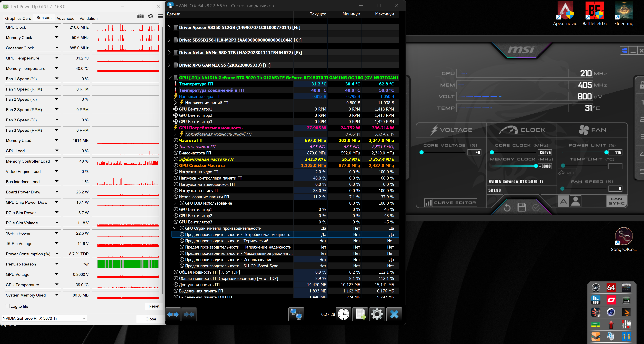Toggle Afterburner FAN SYNC button
Viewport: 644px width, 344px height.
616,201
